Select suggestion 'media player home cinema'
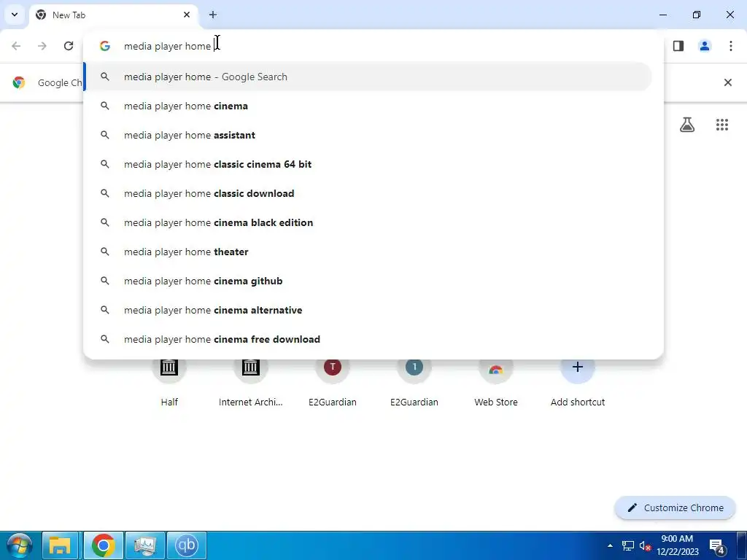The image size is (747, 560). pos(368,106)
